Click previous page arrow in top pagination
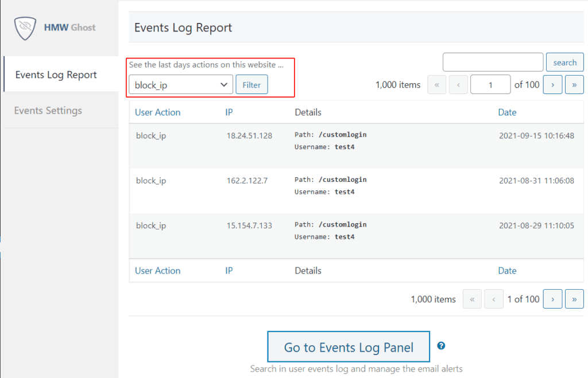 click(x=458, y=84)
